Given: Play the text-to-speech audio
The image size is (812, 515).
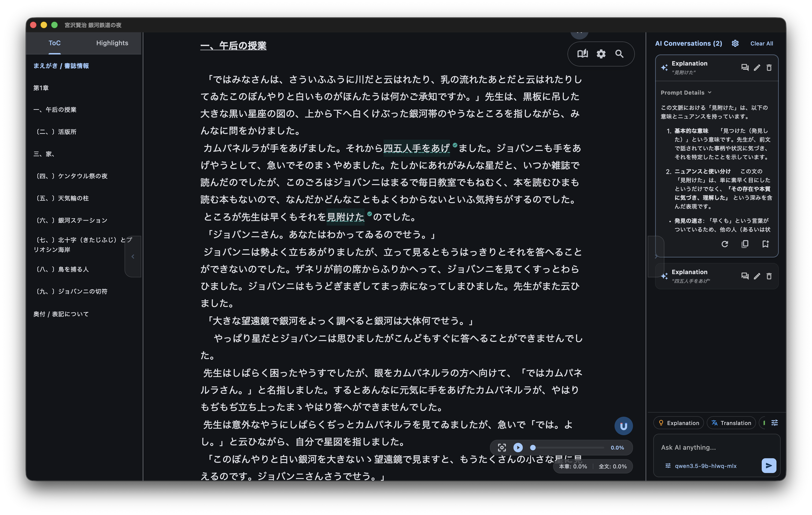Looking at the screenshot, I should [x=518, y=448].
